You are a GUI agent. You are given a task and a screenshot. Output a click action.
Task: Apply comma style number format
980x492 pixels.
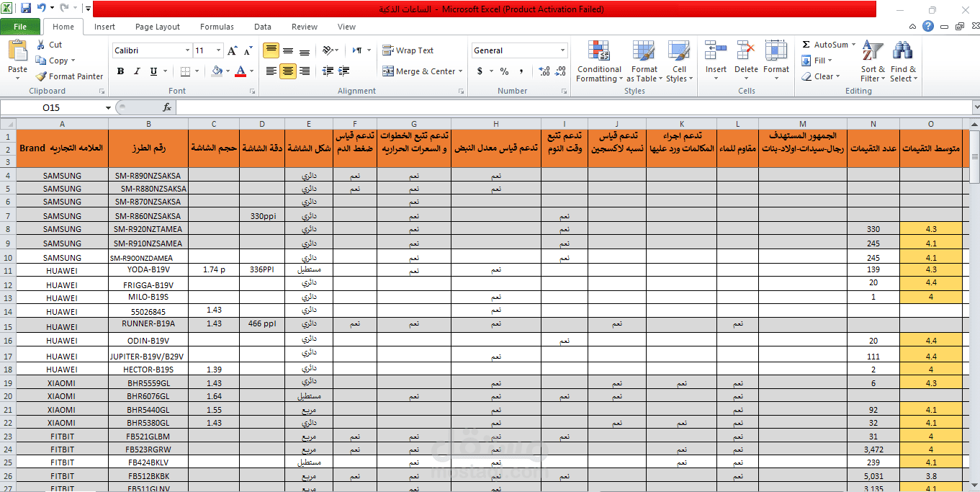(x=521, y=71)
